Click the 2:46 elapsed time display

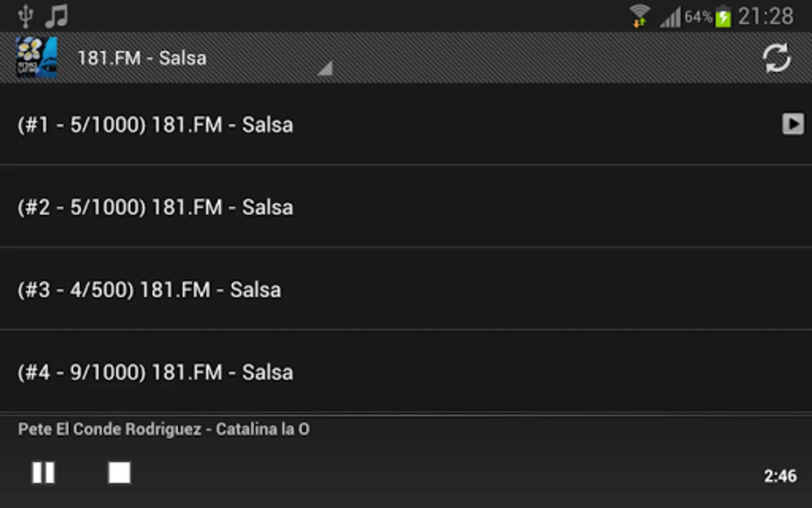[780, 476]
